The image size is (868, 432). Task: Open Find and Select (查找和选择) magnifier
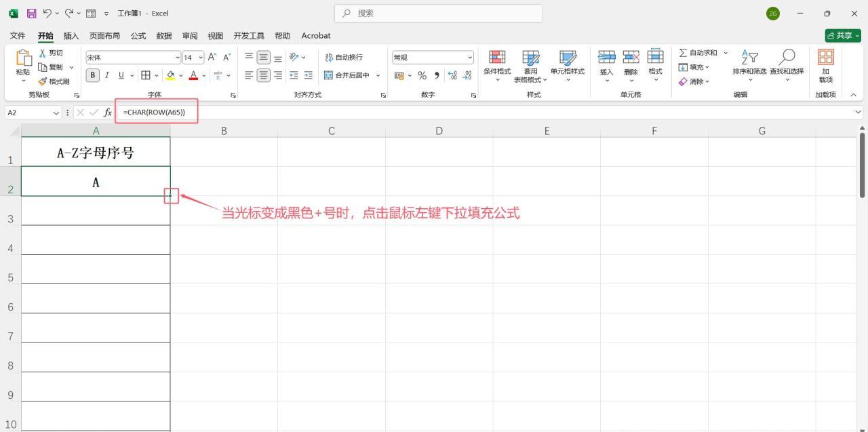[787, 66]
